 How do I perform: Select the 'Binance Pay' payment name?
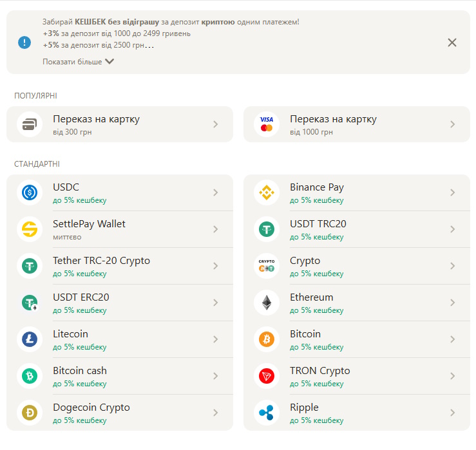pos(317,187)
